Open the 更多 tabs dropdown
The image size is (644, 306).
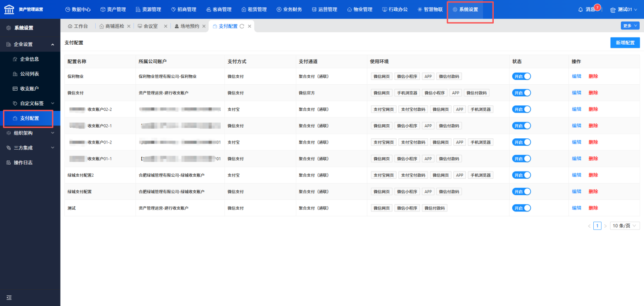click(x=630, y=26)
